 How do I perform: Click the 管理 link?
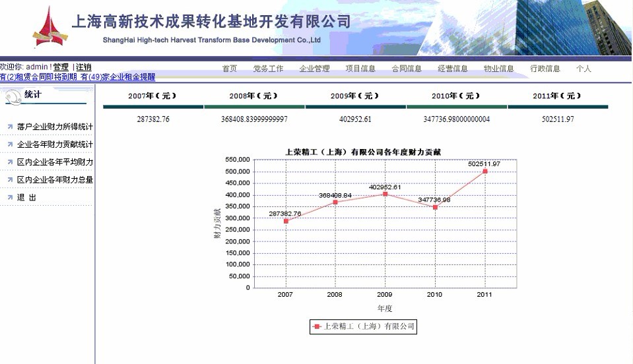point(61,67)
